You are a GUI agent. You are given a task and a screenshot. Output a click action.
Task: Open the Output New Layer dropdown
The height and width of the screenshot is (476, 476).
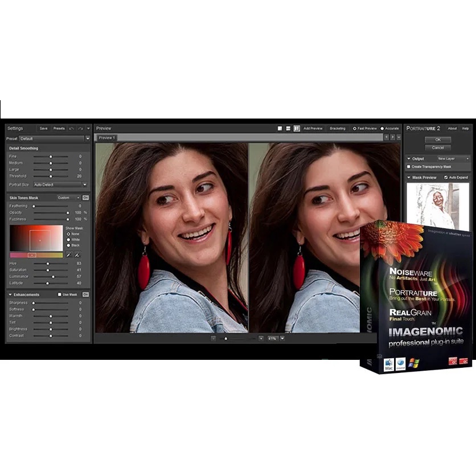tap(453, 158)
